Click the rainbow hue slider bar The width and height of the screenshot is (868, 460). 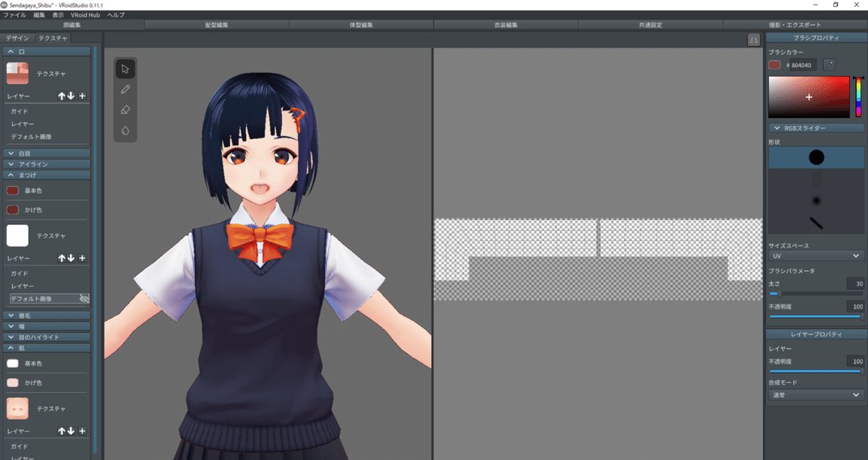[858, 97]
